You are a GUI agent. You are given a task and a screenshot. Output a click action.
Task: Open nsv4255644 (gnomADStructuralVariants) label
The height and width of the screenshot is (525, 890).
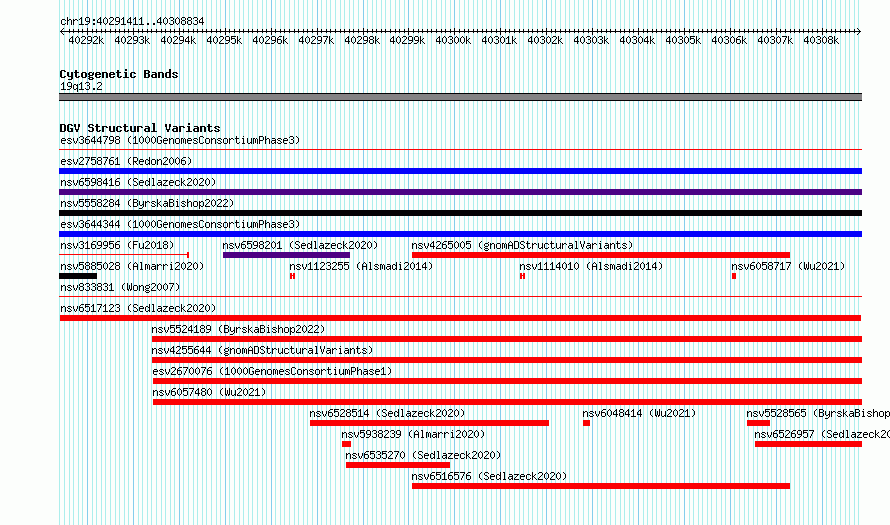click(262, 350)
